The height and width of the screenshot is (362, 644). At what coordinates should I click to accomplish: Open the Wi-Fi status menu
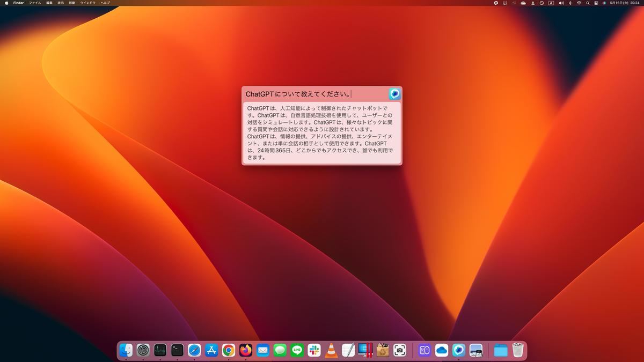point(579,3)
